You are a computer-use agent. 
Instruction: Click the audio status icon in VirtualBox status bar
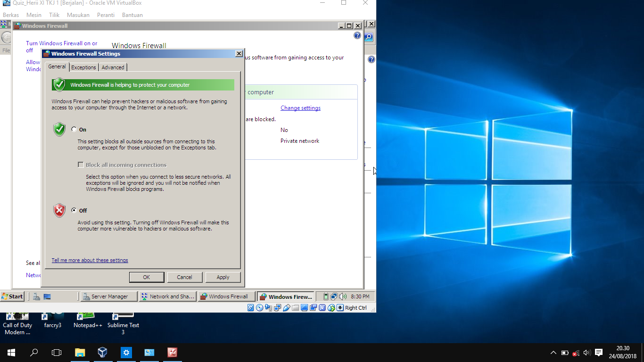click(x=269, y=308)
